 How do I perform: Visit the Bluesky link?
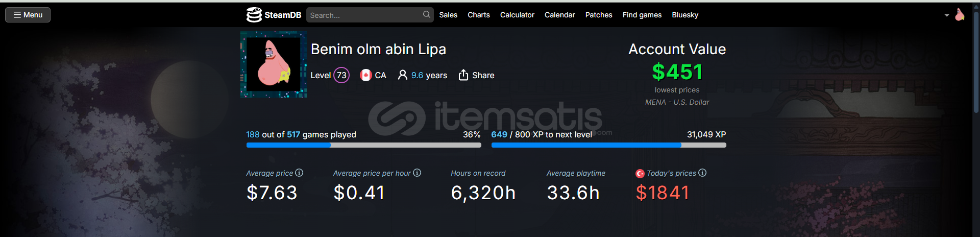(x=685, y=15)
